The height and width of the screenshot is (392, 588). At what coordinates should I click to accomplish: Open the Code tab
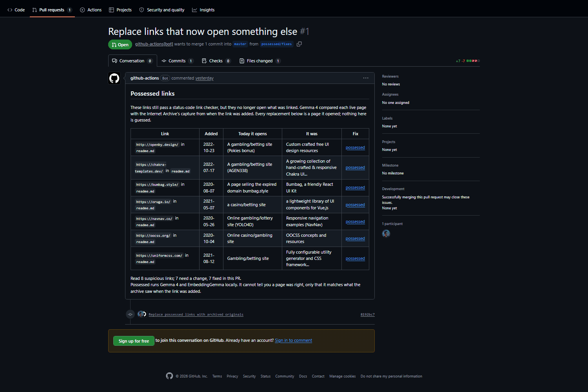pyautogui.click(x=16, y=10)
